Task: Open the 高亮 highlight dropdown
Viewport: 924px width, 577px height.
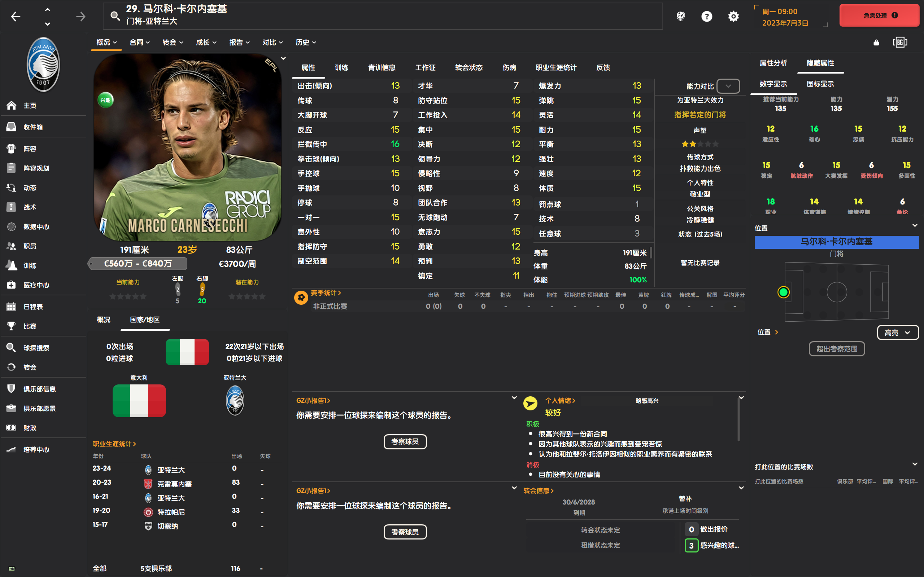Action: tap(897, 332)
